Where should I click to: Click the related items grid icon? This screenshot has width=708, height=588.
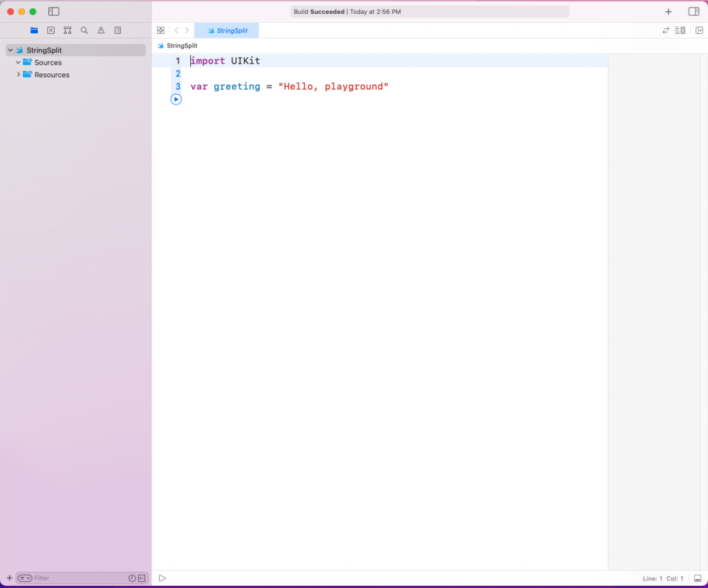160,30
